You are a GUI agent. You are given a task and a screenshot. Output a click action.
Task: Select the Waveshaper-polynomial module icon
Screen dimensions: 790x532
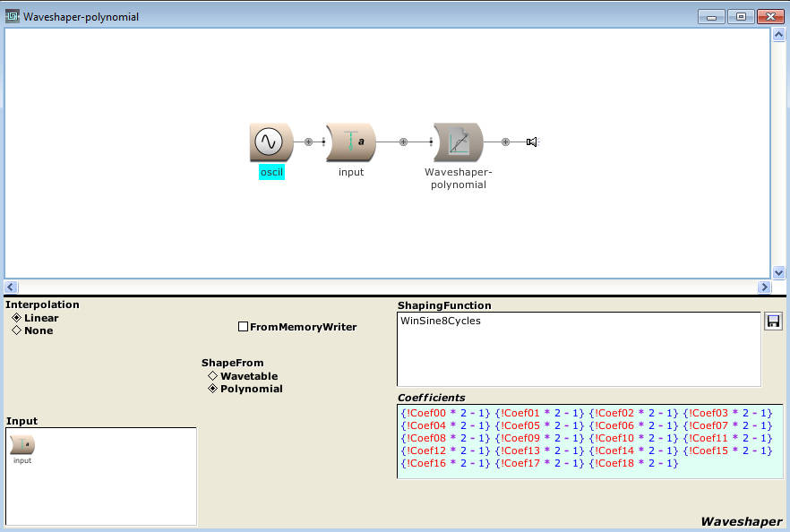[458, 142]
